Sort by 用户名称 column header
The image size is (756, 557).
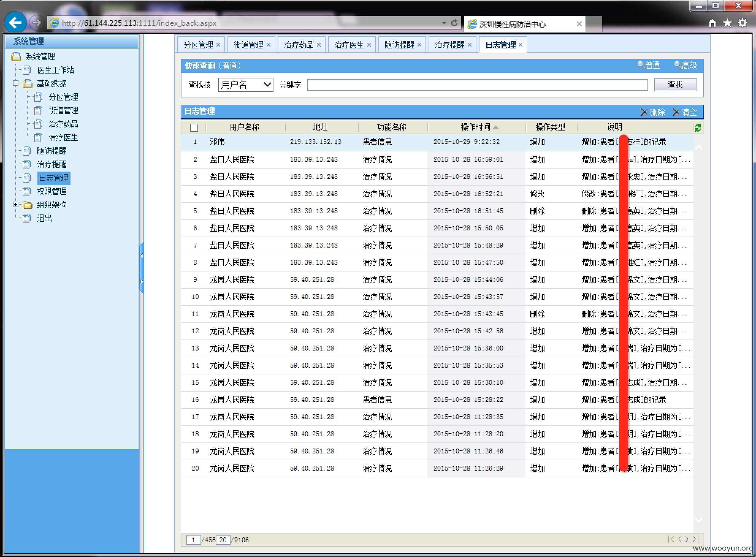[244, 127]
